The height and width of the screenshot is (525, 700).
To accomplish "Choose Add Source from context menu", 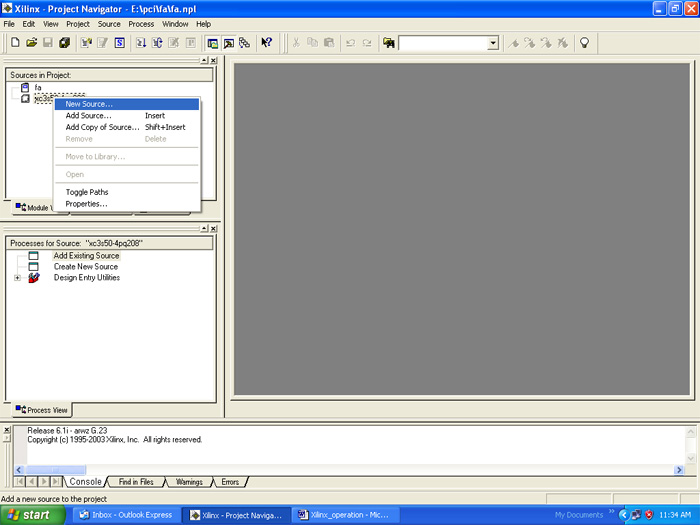I will [x=127, y=116].
